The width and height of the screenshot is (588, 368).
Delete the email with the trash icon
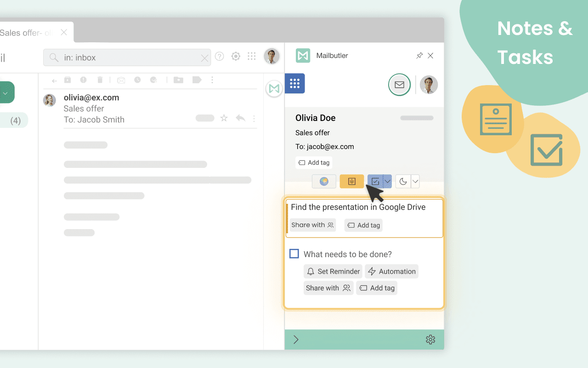point(100,80)
